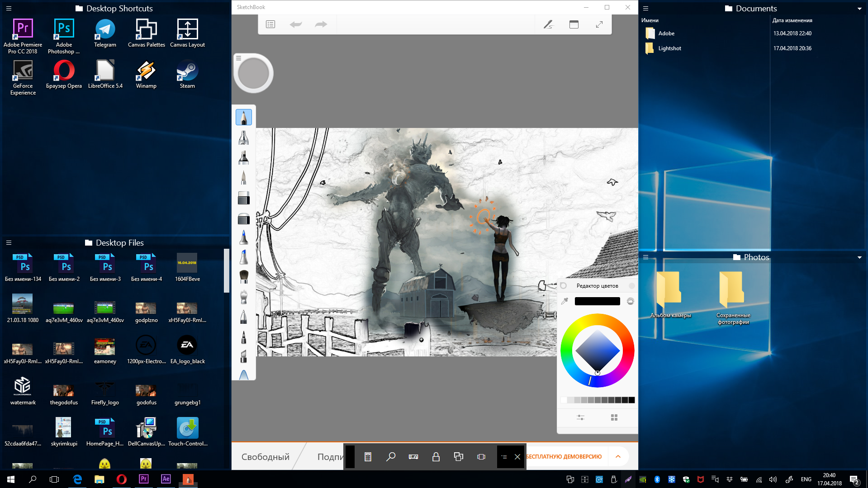This screenshot has height=488, width=868.
Task: Select the transparent color icon in color editor
Action: pyautogui.click(x=631, y=301)
